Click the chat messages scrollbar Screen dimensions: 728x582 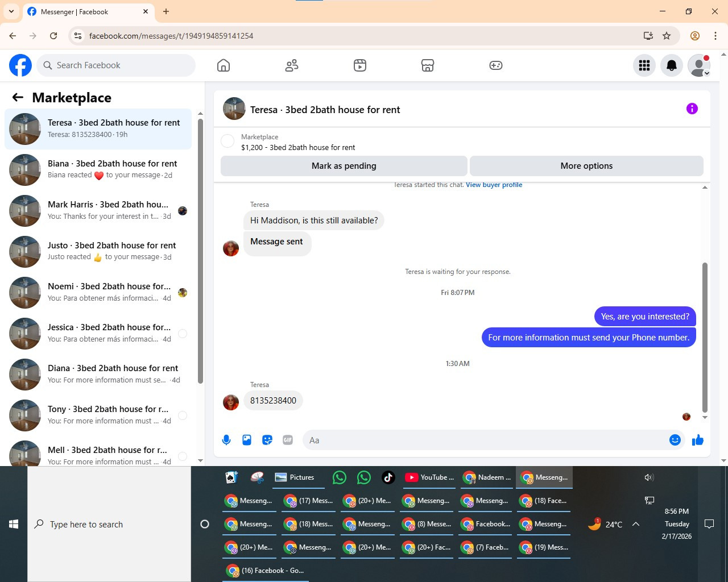pyautogui.click(x=705, y=337)
